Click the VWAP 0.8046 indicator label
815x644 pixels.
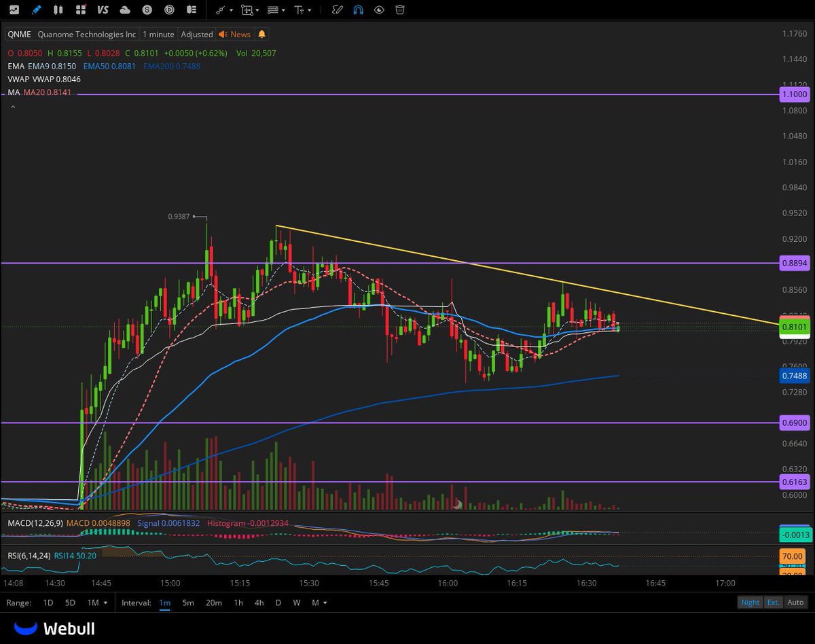[x=56, y=79]
